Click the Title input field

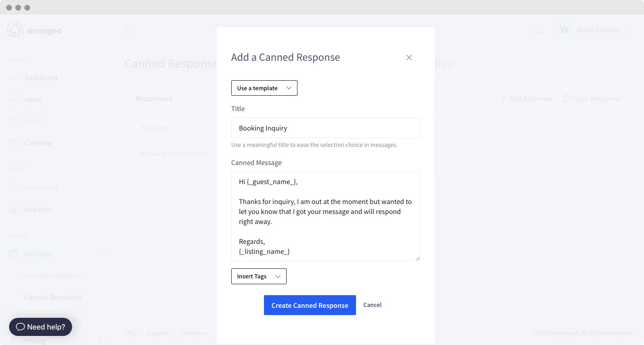pos(325,128)
